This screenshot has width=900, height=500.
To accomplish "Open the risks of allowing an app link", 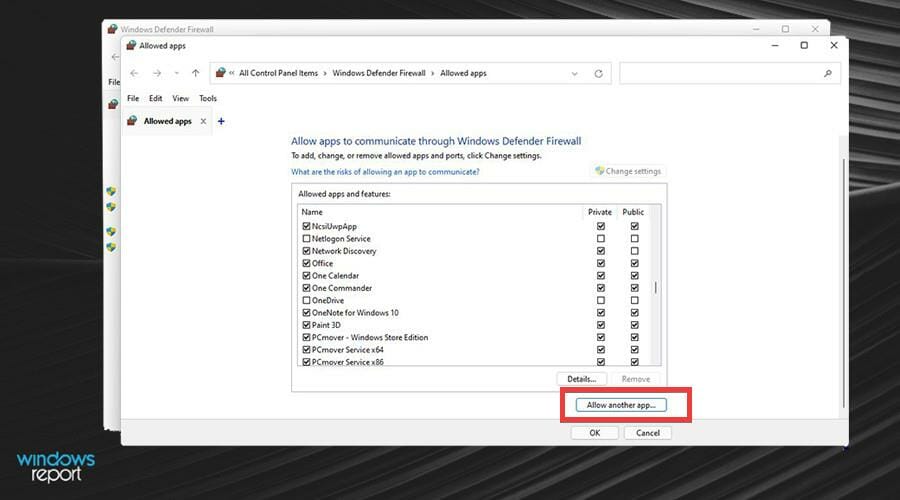I will click(385, 172).
